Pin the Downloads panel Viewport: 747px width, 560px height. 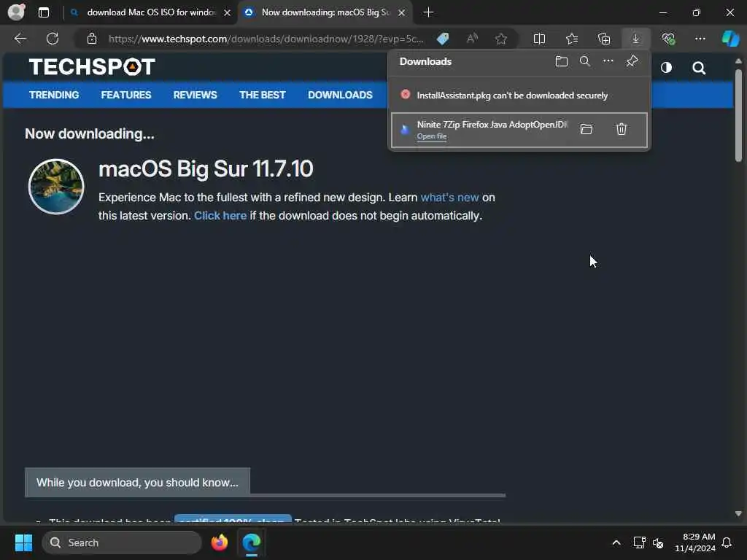632,61
